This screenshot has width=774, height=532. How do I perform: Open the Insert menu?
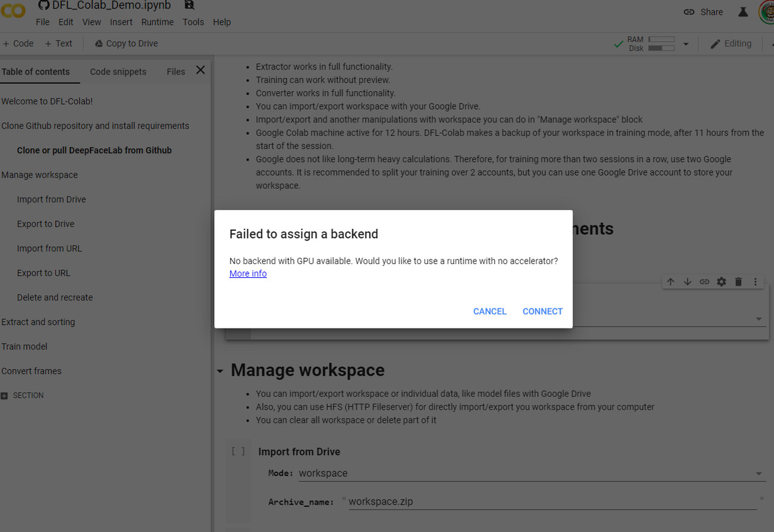[121, 22]
